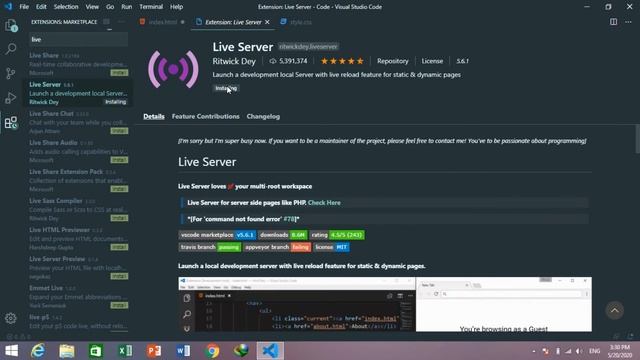Select Emmet Live extension

tap(78, 296)
